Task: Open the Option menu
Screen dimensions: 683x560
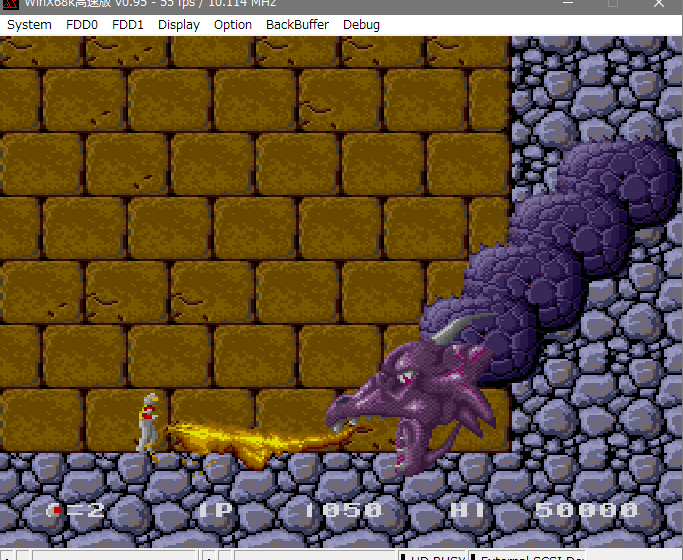Action: point(232,24)
